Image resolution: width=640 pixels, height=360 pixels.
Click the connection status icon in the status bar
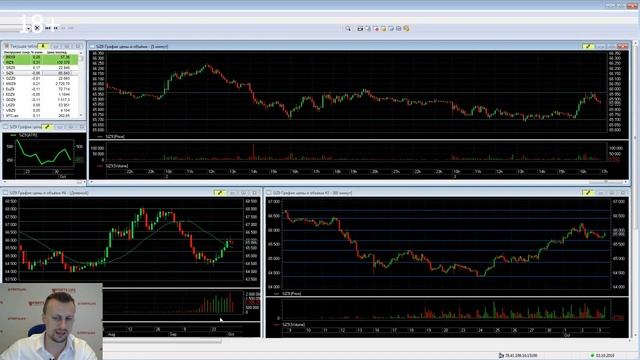pos(501,356)
